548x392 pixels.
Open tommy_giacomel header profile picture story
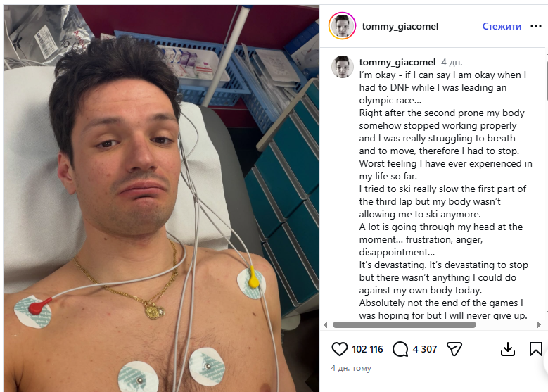342,26
